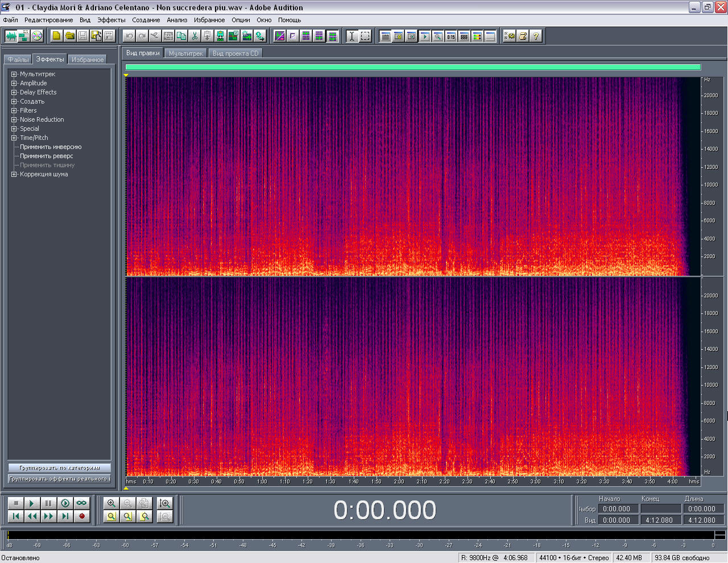The height and width of the screenshot is (563, 728).
Task: Toggle the multitrack view icon in toolbar
Action: click(x=24, y=36)
